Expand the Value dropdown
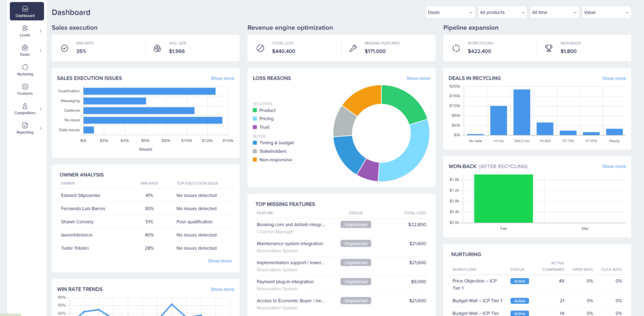This screenshot has height=316, width=644. pyautogui.click(x=606, y=12)
